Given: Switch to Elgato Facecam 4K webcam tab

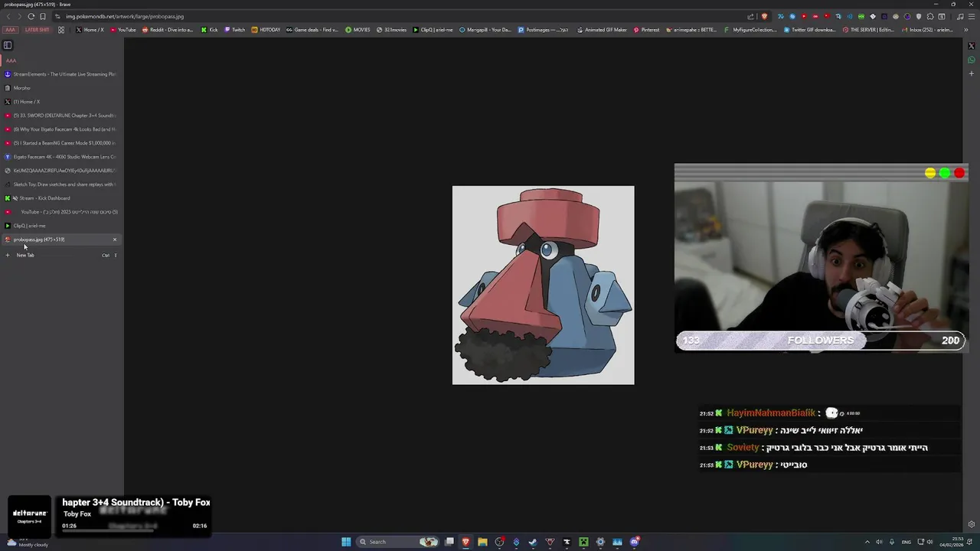Looking at the screenshot, I should 61,157.
